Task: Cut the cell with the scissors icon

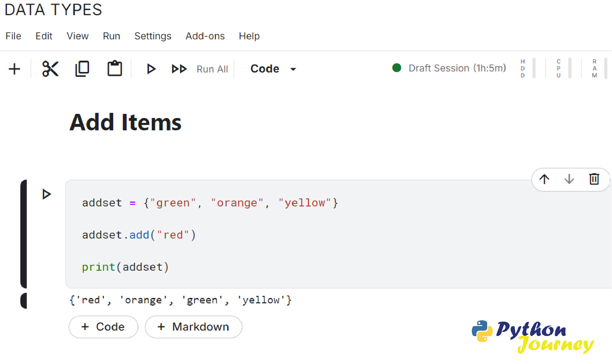Action: 50,69
